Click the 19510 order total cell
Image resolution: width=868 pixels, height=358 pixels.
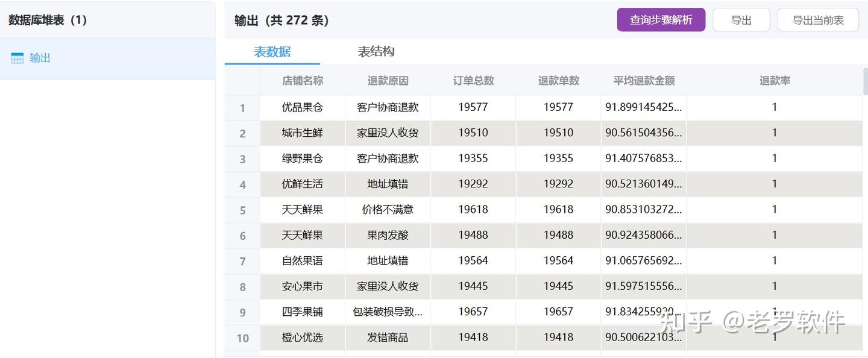tap(473, 133)
